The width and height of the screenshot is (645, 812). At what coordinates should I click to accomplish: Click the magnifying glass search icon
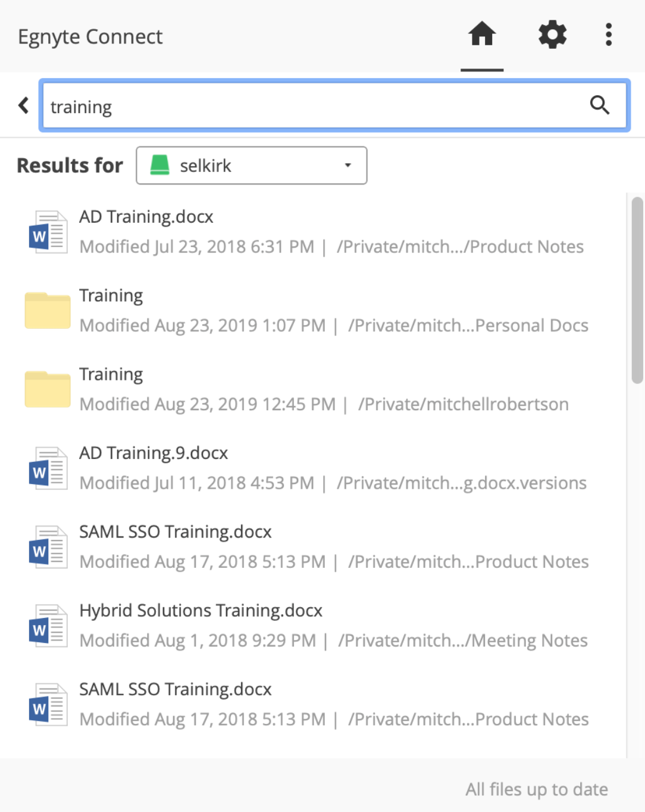tap(599, 105)
